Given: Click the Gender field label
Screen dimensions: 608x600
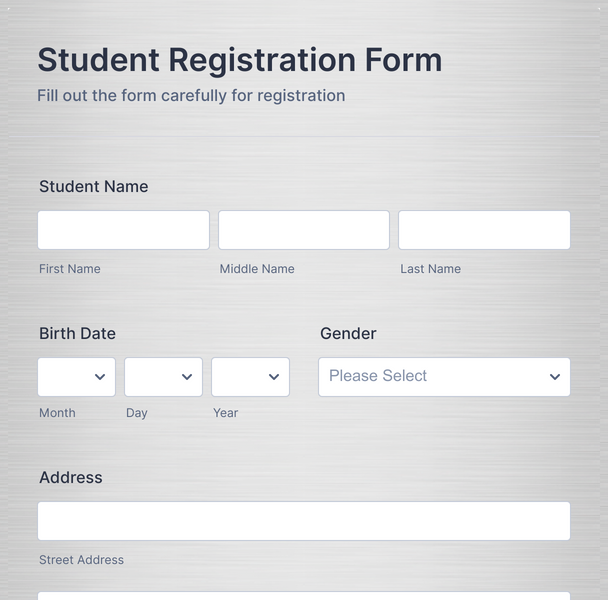Looking at the screenshot, I should pos(348,334).
